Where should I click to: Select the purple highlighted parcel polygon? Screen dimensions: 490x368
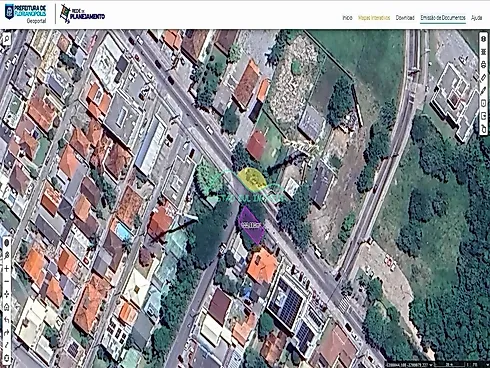251,225
